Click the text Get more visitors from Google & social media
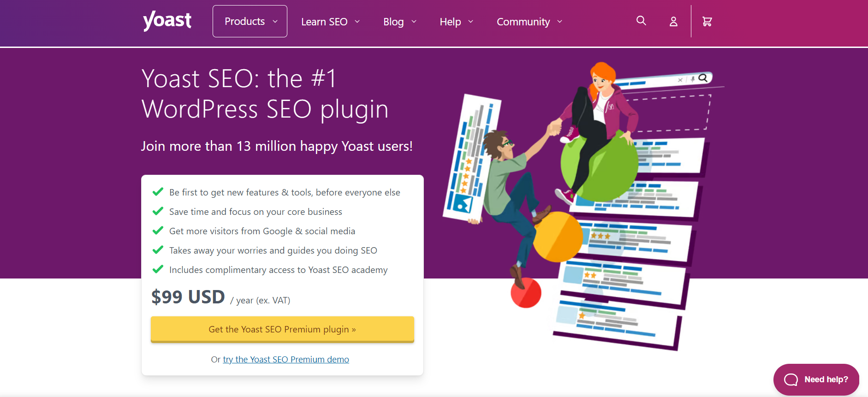 coord(262,231)
